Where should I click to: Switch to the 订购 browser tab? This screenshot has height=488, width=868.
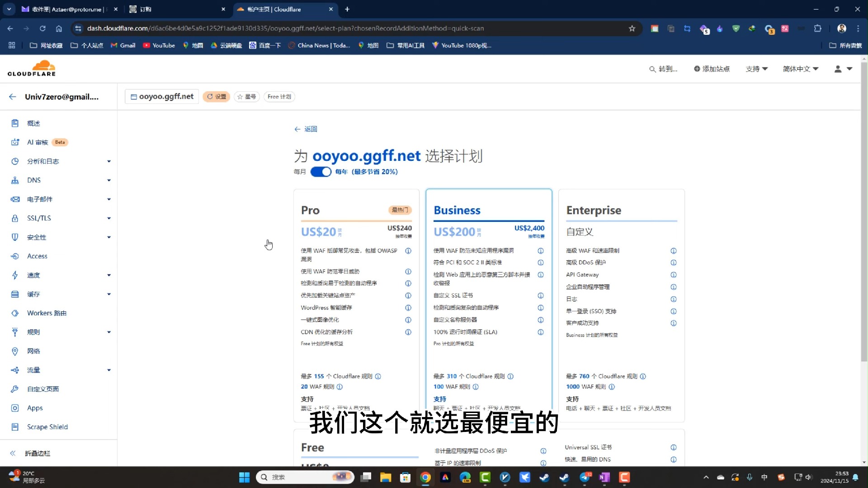tap(176, 9)
